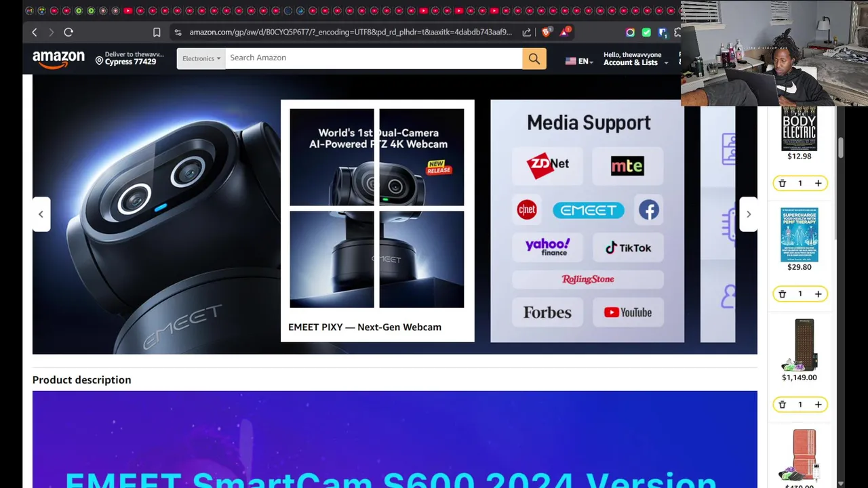Screen dimensions: 868x488
Task: Submit search with the orange magnifier button
Action: click(534, 58)
